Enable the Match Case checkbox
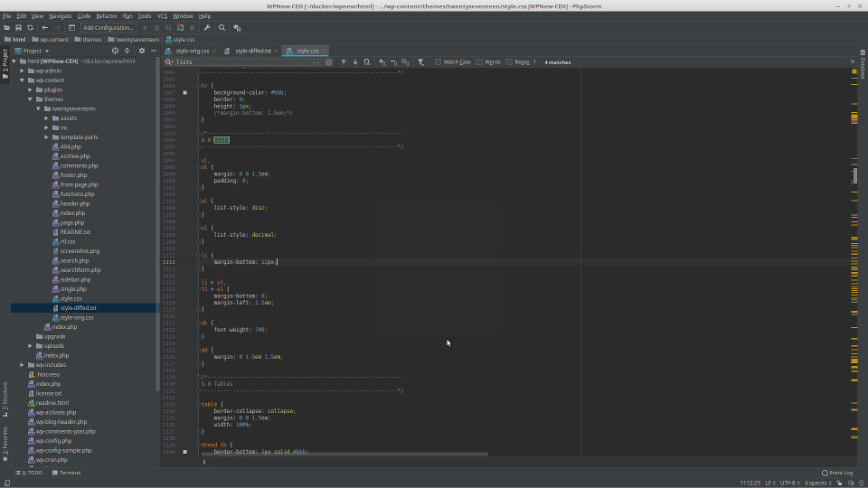The image size is (868, 488). (438, 62)
